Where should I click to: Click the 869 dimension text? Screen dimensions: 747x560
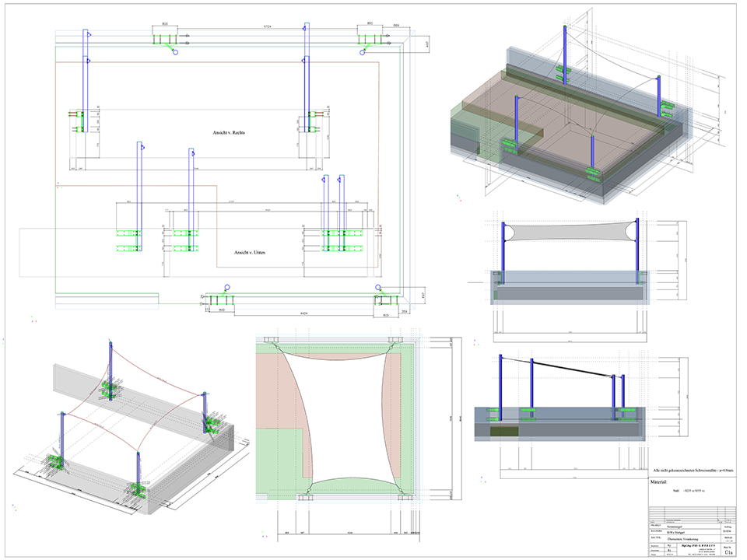pyautogui.click(x=396, y=26)
